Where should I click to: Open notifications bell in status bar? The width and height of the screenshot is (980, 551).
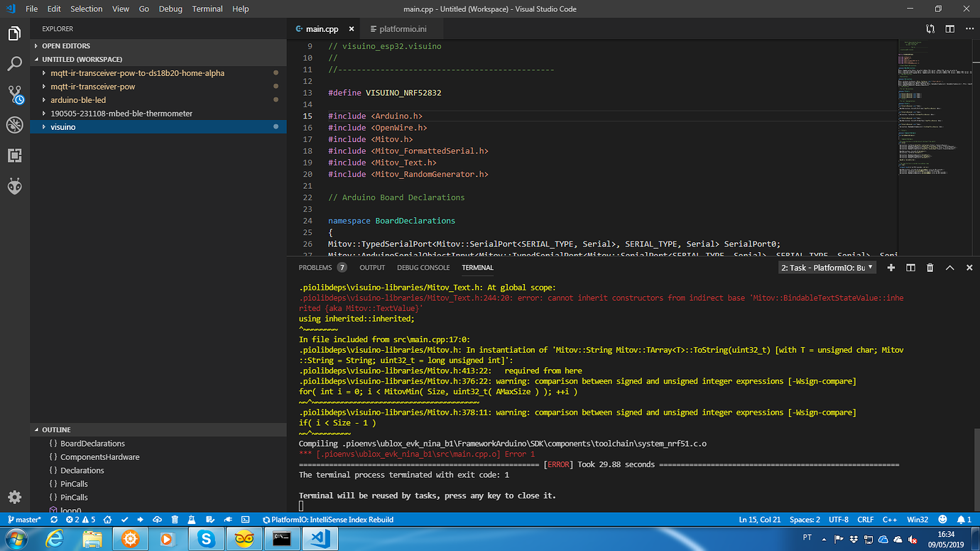click(x=964, y=520)
